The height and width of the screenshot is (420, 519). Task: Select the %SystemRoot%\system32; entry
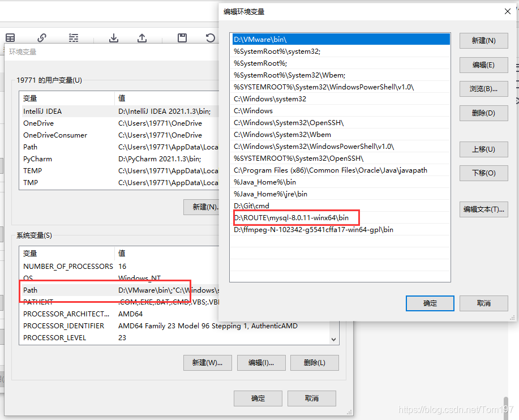click(x=341, y=52)
